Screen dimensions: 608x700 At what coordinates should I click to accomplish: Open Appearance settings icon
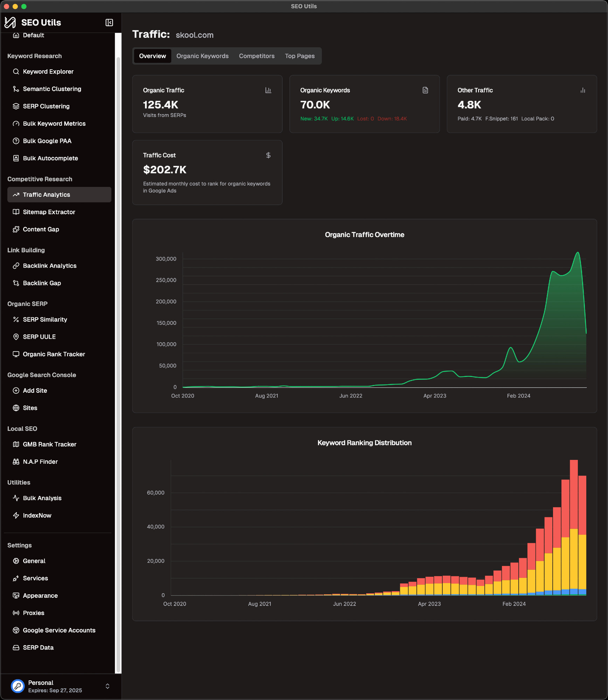[16, 595]
